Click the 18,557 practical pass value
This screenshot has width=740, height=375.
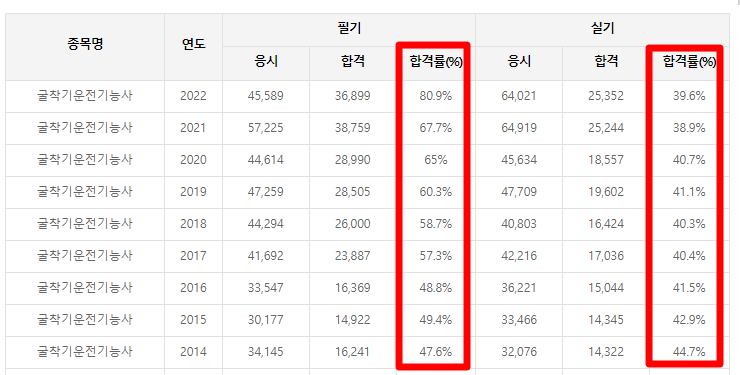(606, 160)
